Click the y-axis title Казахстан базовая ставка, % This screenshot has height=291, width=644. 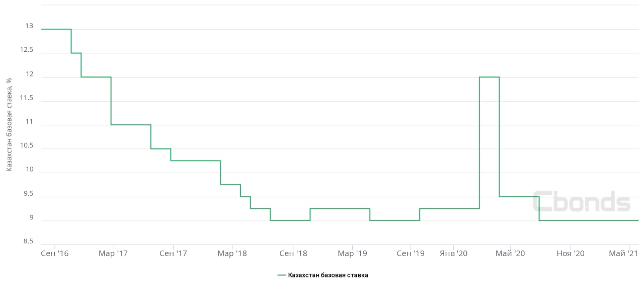point(9,125)
